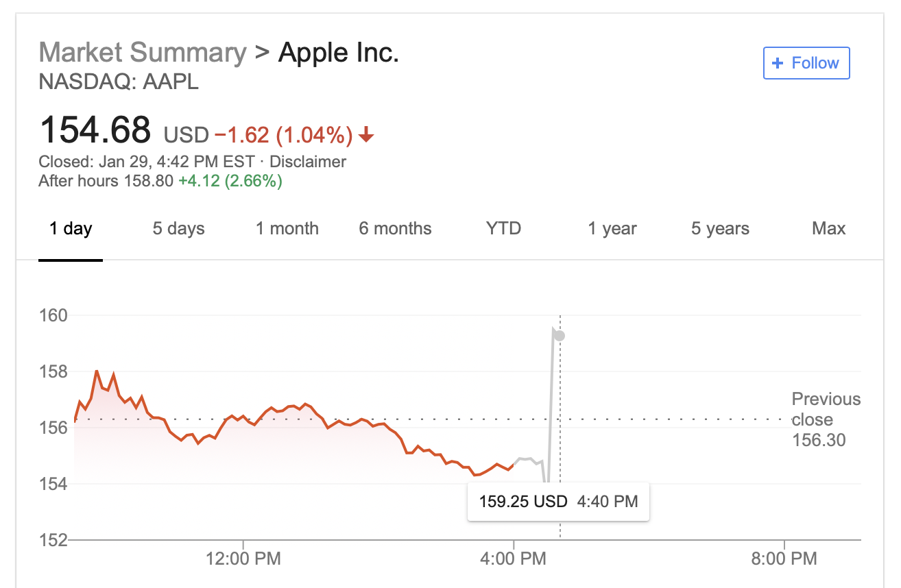Click the gray chart marker dot
901x588 pixels.
coord(560,336)
